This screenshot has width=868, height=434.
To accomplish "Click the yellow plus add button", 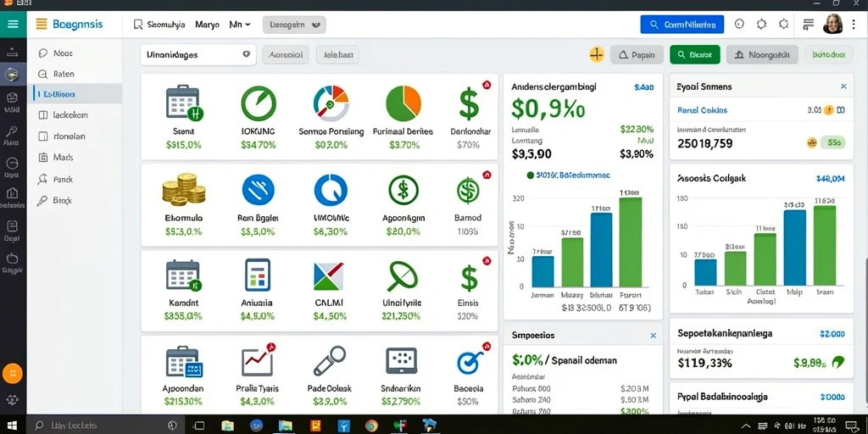I will coord(596,55).
